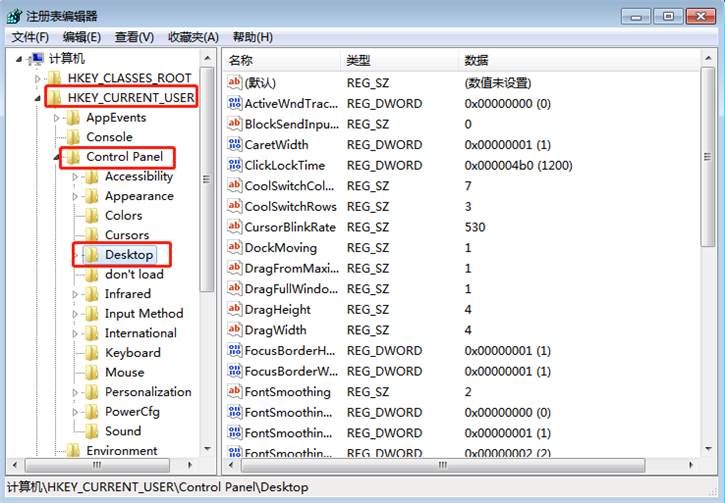The width and height of the screenshot is (725, 503).
Task: Click the CursorBlinkRate string value icon
Action: click(235, 227)
